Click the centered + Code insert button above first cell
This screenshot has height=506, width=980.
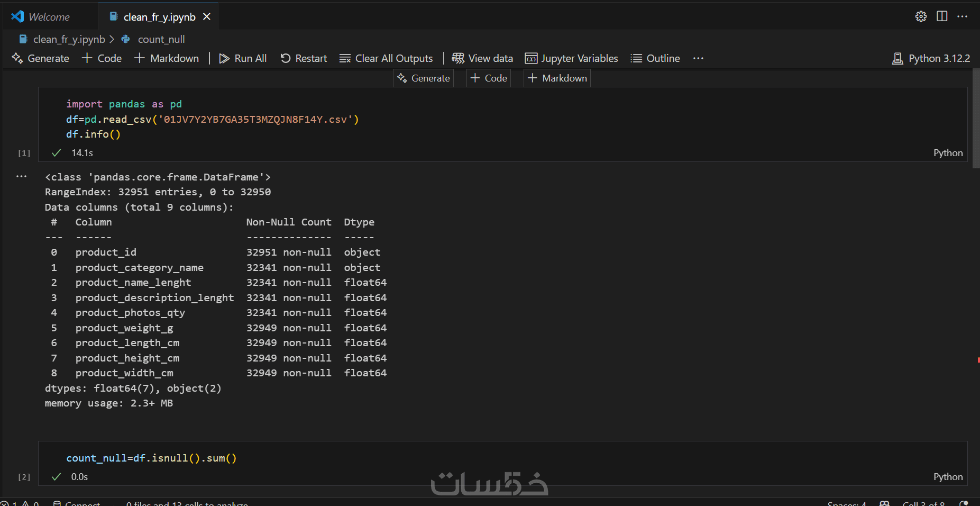tap(489, 78)
